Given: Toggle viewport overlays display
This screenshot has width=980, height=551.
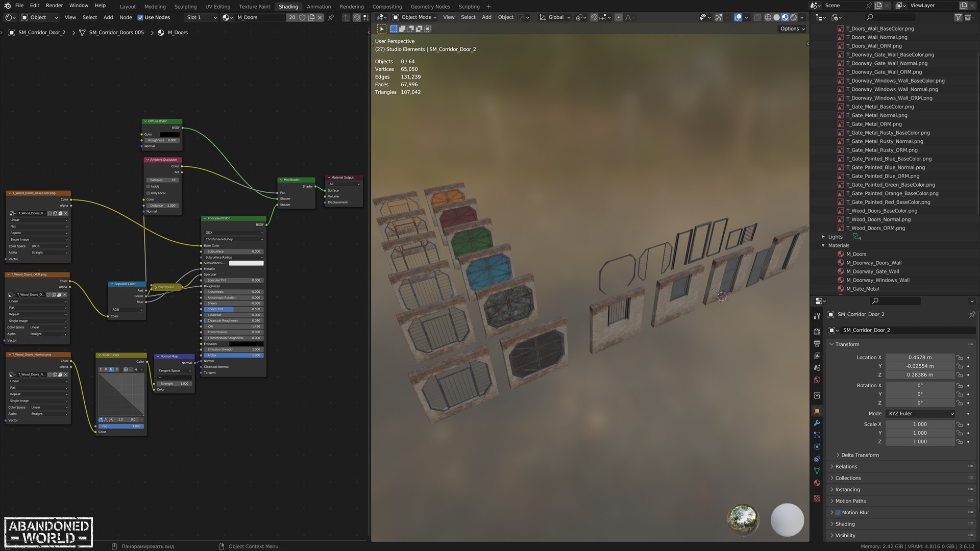Looking at the screenshot, I should [x=738, y=17].
